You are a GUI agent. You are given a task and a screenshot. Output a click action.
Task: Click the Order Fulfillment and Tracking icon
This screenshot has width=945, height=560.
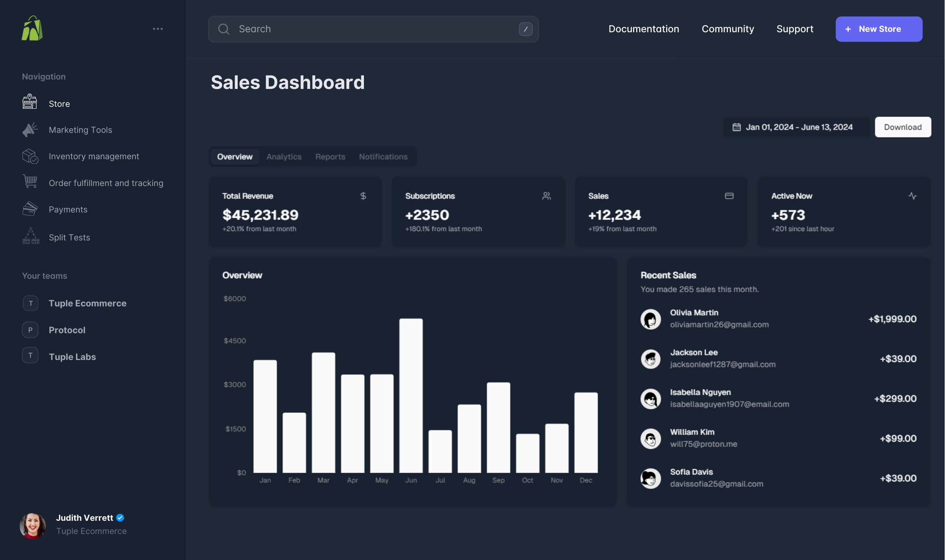point(30,183)
